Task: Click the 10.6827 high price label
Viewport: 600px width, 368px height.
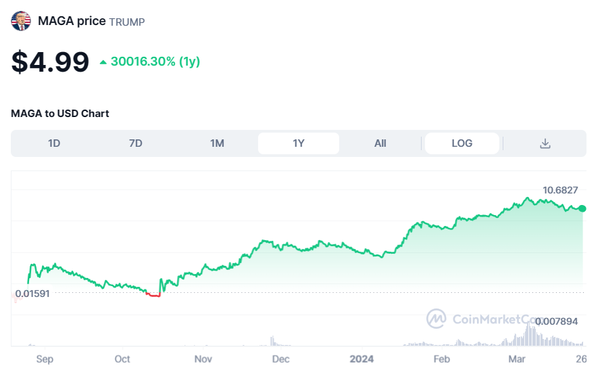Action: point(560,190)
